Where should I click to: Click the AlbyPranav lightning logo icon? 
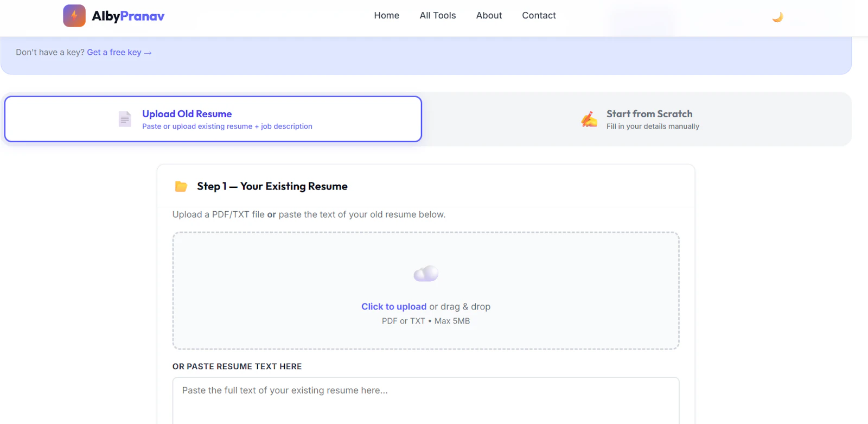pyautogui.click(x=74, y=16)
